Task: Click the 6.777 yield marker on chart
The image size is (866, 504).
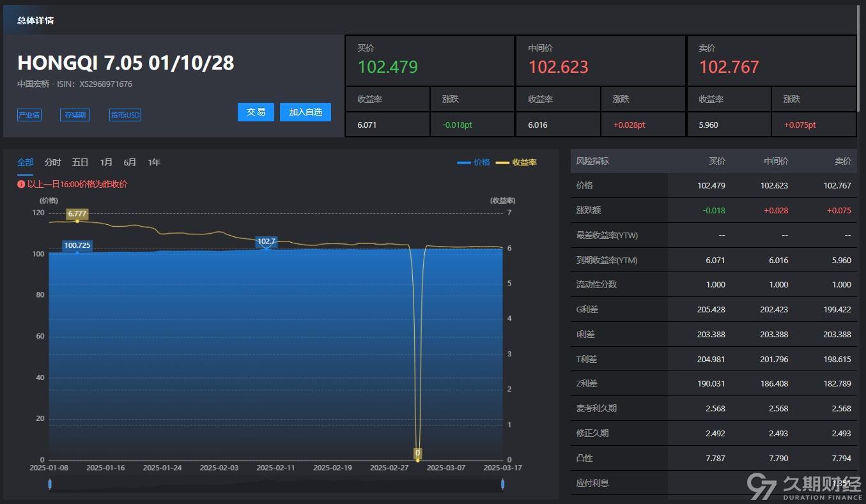Action: pos(77,213)
